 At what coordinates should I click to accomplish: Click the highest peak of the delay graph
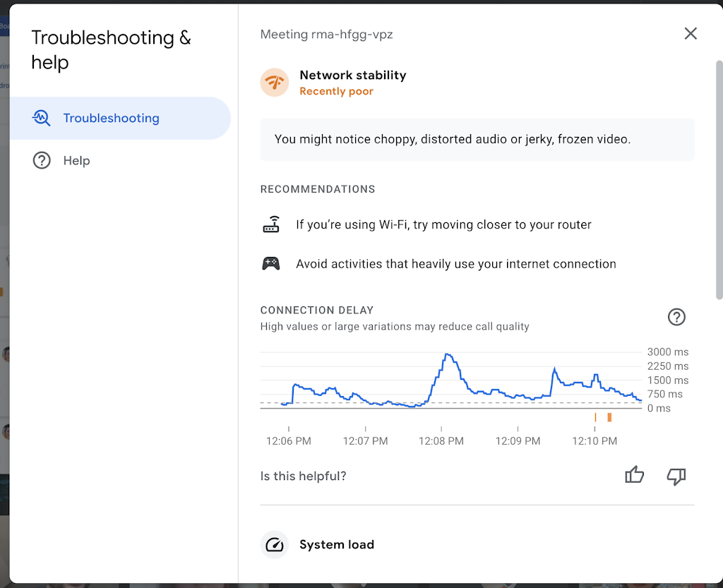(448, 354)
